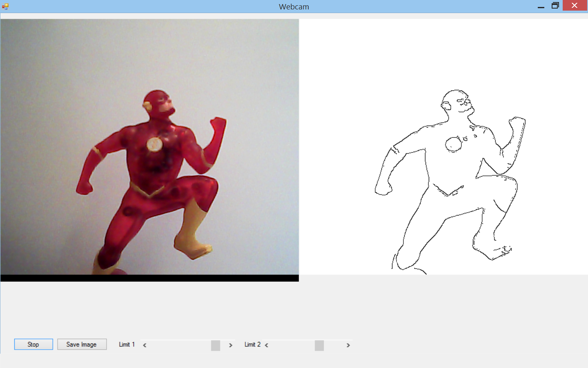Viewport: 588px width, 368px height.
Task: Click the right arrow of Limit 1 scrollbar
Action: tap(231, 345)
